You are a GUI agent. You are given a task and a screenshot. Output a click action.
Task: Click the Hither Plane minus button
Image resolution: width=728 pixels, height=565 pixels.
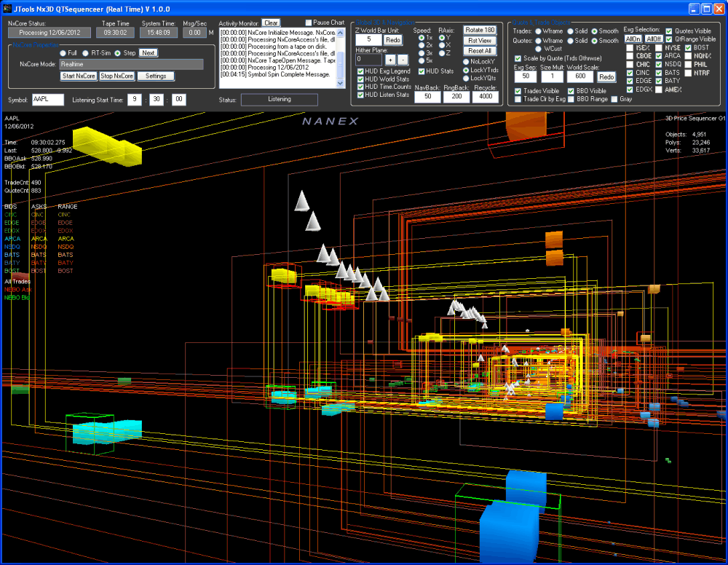(x=403, y=60)
